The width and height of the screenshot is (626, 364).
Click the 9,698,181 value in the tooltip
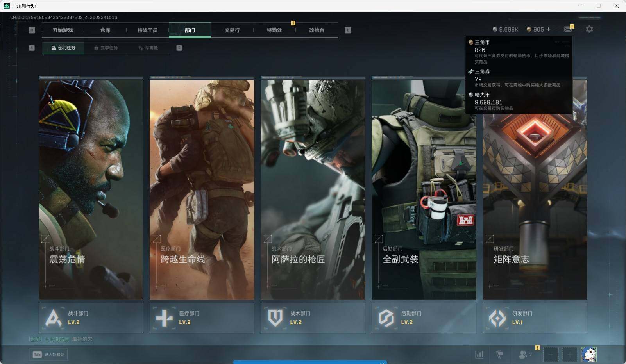pyautogui.click(x=488, y=102)
